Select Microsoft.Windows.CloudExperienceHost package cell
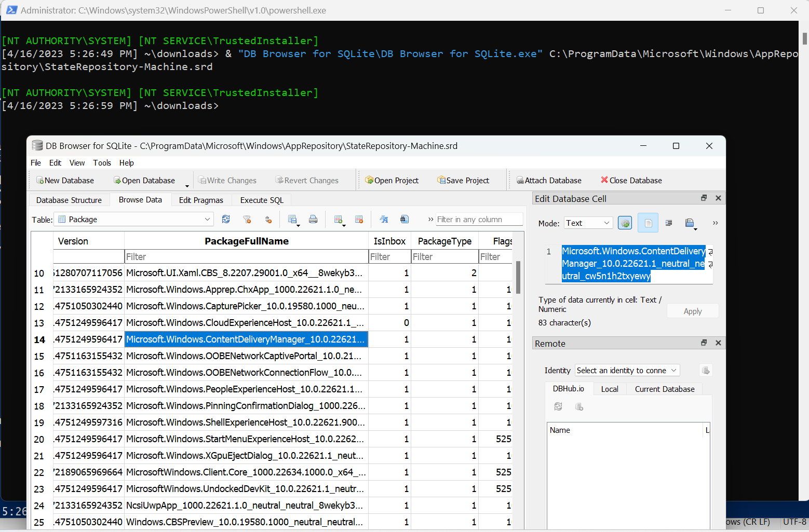Image resolution: width=809 pixels, height=532 pixels. [x=246, y=322]
